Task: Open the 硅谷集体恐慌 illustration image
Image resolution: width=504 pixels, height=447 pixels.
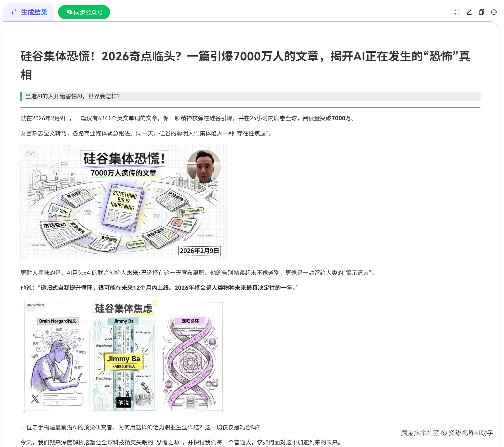Action: 123,201
